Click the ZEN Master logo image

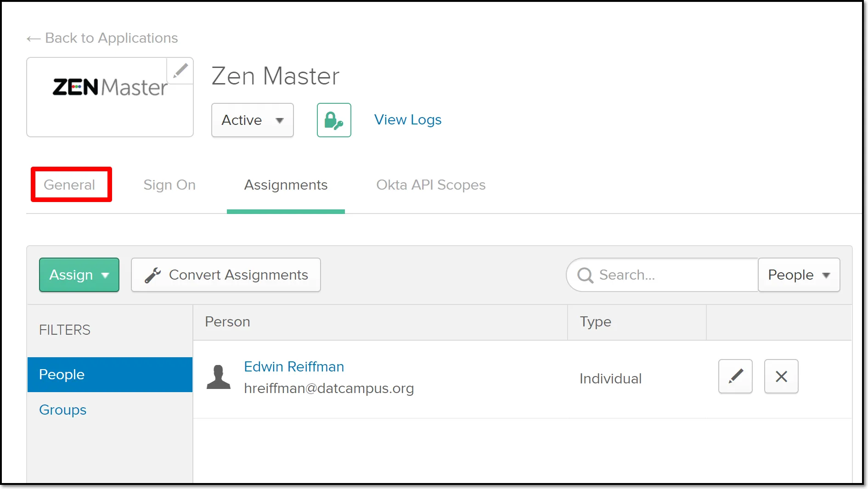110,87
